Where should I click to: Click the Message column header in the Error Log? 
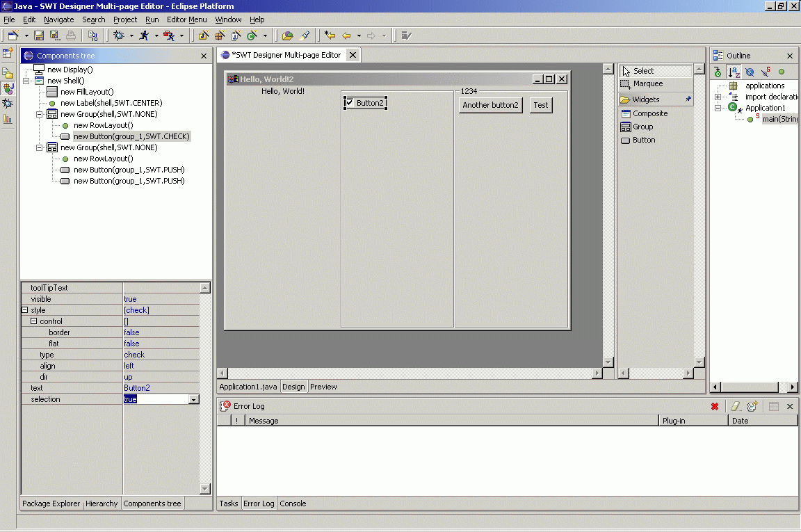[451, 421]
